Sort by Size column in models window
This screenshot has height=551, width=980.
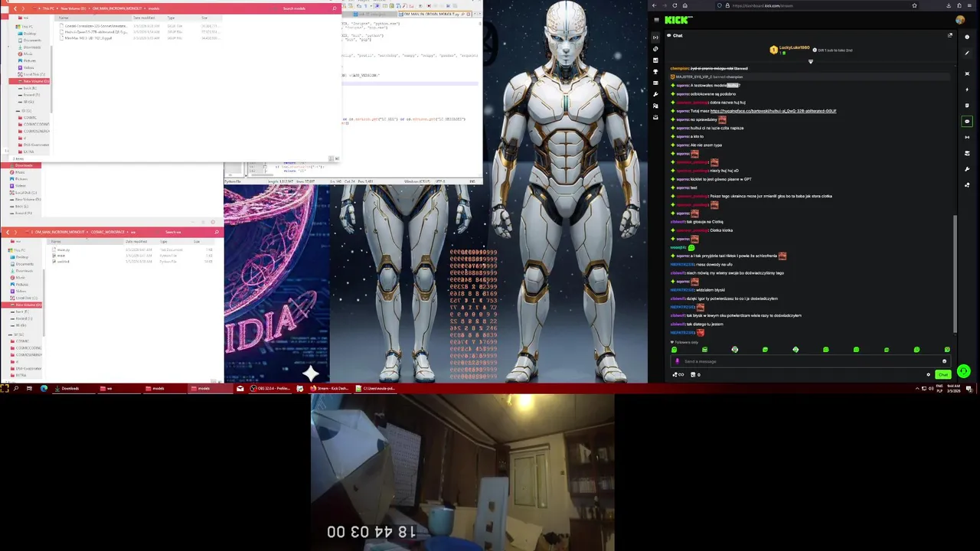pyautogui.click(x=211, y=18)
